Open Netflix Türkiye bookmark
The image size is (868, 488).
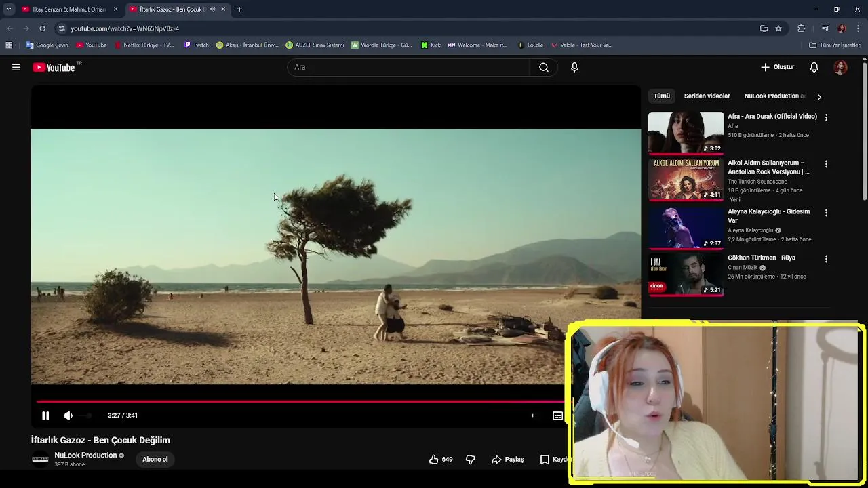144,45
